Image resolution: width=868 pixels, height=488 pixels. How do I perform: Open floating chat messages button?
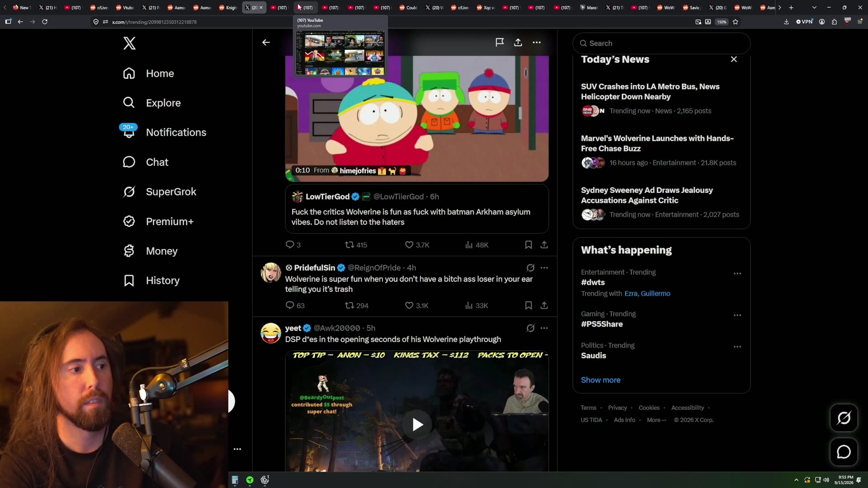(x=844, y=452)
